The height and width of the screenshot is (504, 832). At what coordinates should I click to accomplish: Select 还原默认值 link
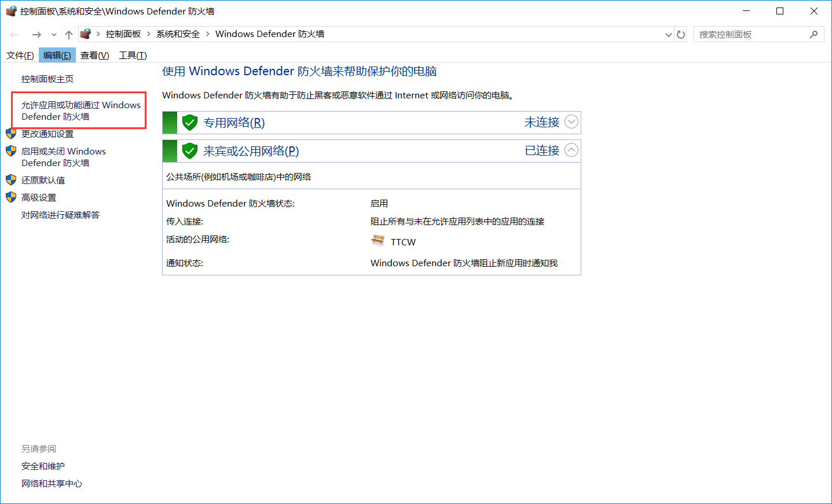(x=43, y=181)
